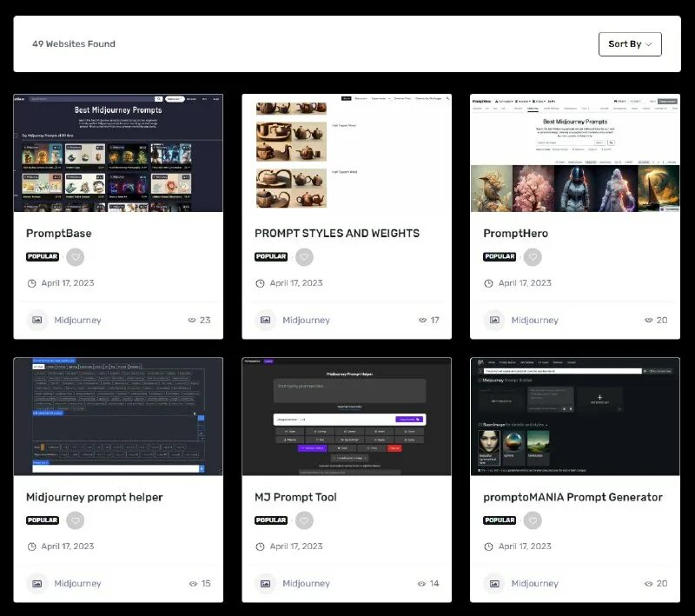The width and height of the screenshot is (695, 616).
Task: Click the image icon on PROMPT STYLES AND WEIGHTS footer
Action: tap(265, 320)
